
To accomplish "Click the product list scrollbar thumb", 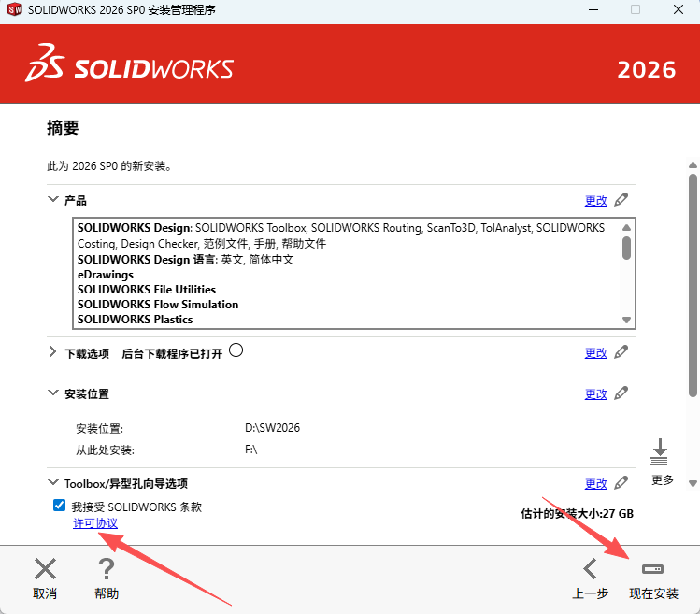I will point(626,248).
